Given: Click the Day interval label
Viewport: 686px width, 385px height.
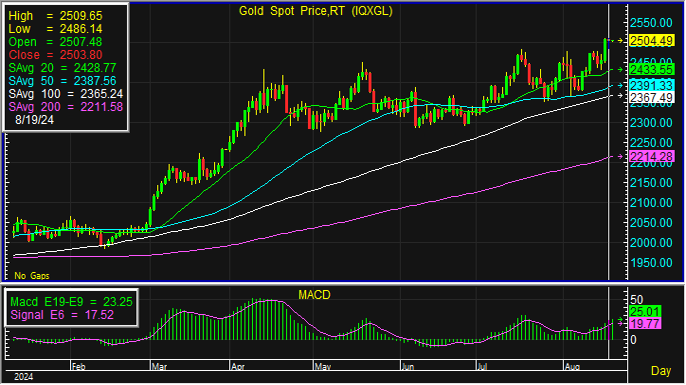Looking at the screenshot, I should click(661, 371).
